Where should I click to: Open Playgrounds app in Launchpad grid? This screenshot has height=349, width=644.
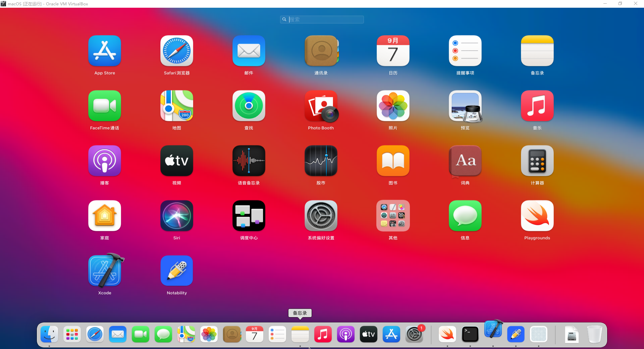pos(537,216)
